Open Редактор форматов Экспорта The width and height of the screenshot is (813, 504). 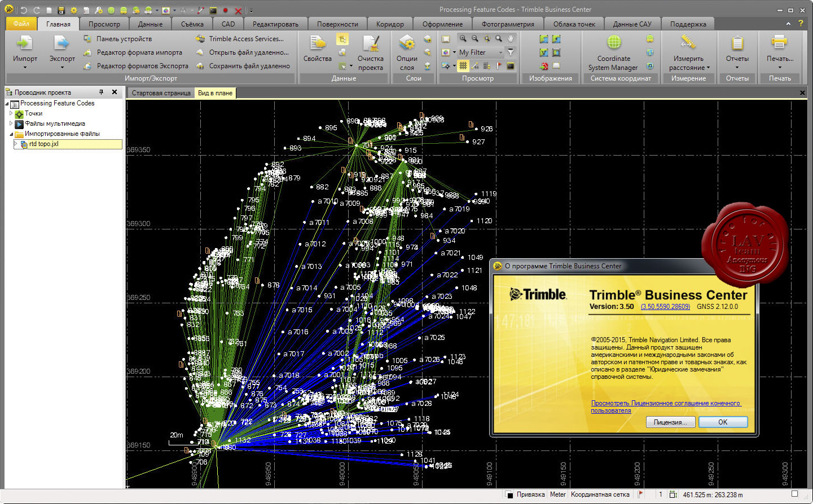coord(135,66)
